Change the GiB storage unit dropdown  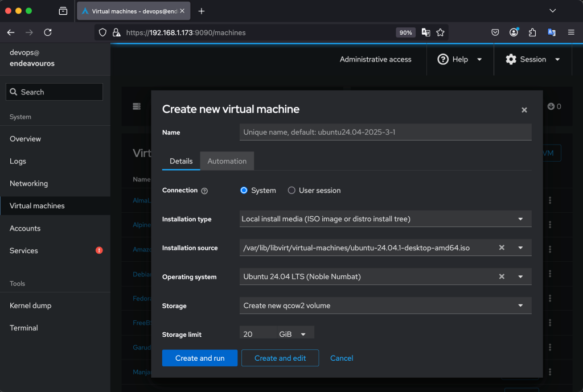pyautogui.click(x=294, y=334)
